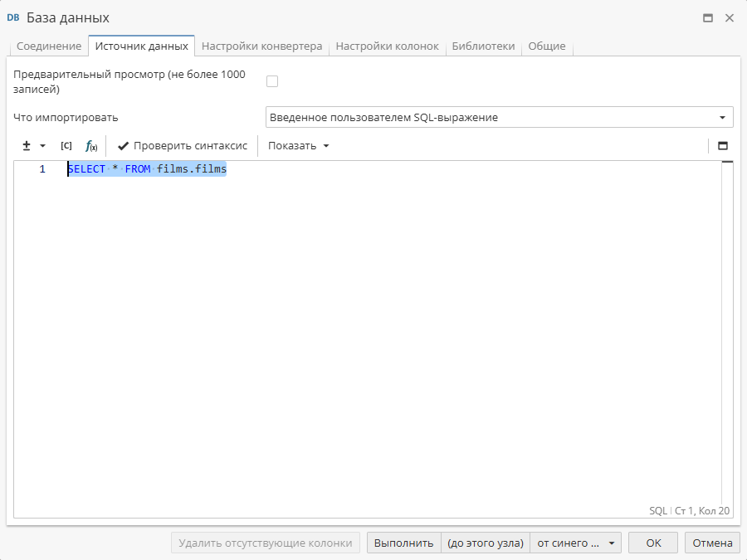Switch to the 'Соединение' tab
Image resolution: width=747 pixels, height=560 pixels.
click(x=48, y=46)
